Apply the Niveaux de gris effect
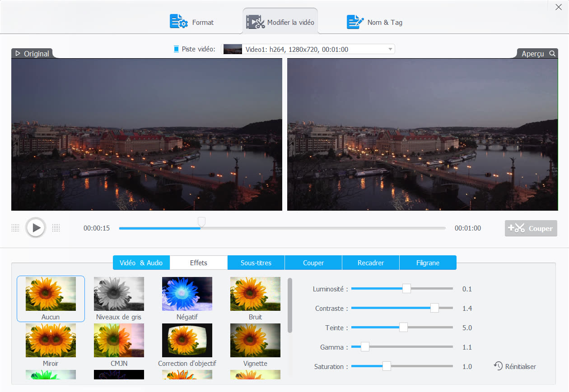The height and width of the screenshot is (392, 569). pyautogui.click(x=119, y=294)
